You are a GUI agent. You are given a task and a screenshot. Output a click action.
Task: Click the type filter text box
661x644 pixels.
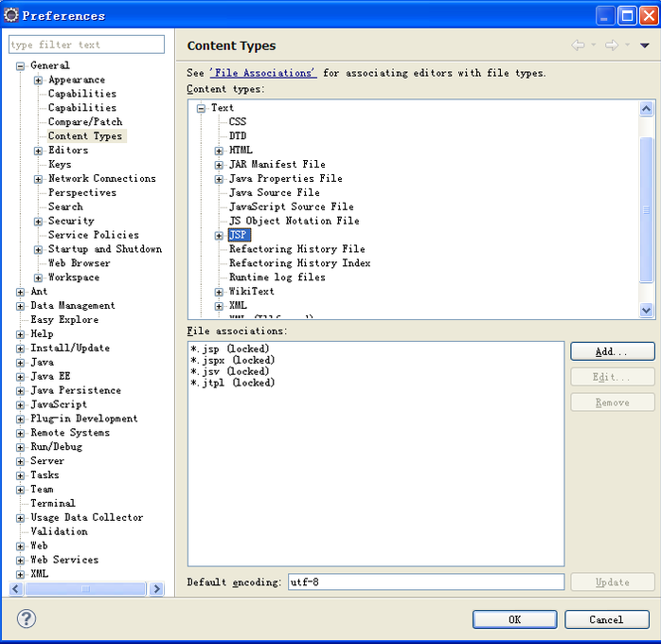pos(86,45)
